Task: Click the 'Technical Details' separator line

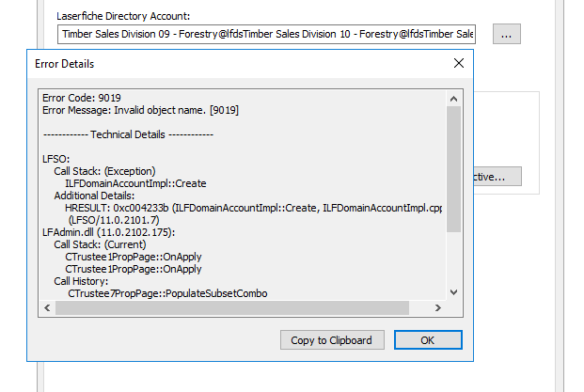Action: (x=128, y=134)
